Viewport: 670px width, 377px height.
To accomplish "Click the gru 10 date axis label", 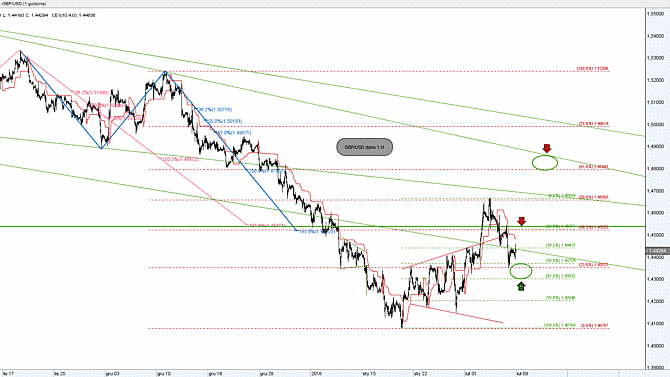I will point(164,374).
